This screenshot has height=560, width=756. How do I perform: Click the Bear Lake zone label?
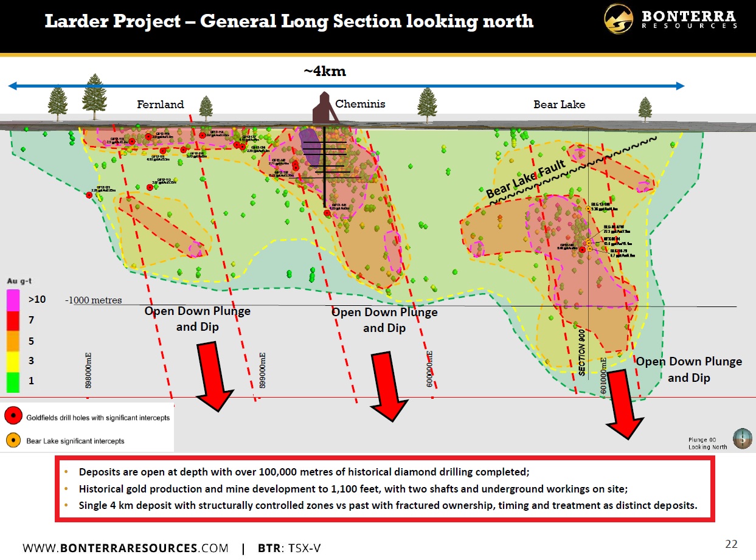pos(560,105)
